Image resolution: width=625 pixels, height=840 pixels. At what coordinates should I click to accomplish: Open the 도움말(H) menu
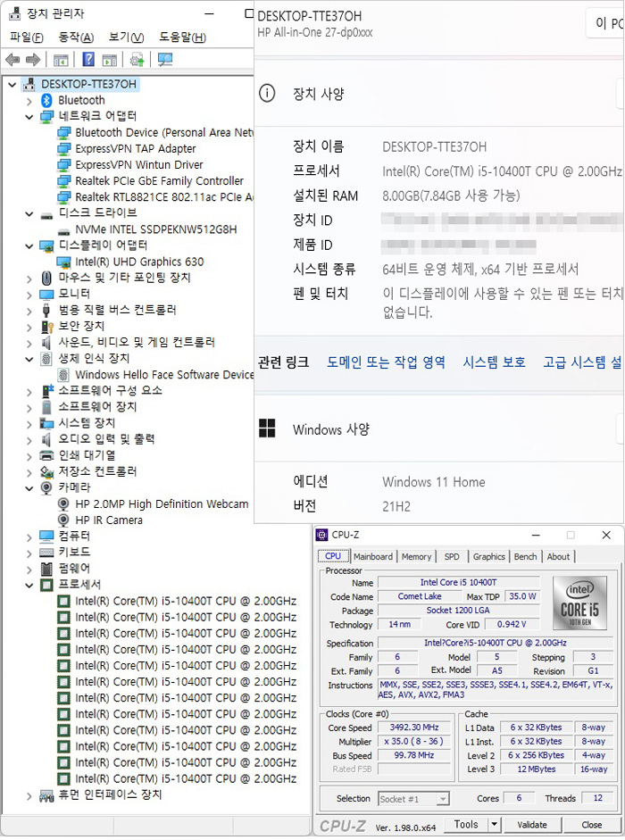pos(182,37)
